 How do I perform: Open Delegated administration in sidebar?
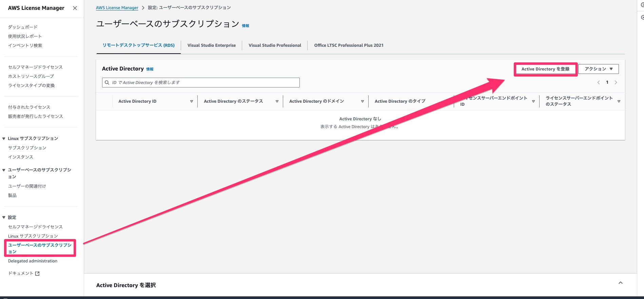tap(33, 261)
